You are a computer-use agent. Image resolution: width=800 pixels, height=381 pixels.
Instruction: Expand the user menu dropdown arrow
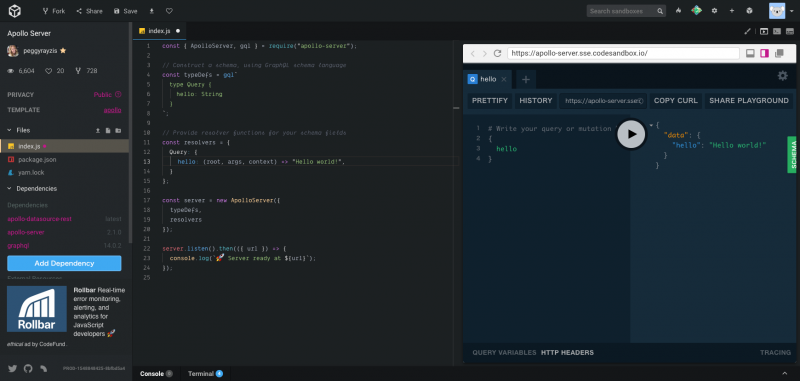click(x=791, y=11)
